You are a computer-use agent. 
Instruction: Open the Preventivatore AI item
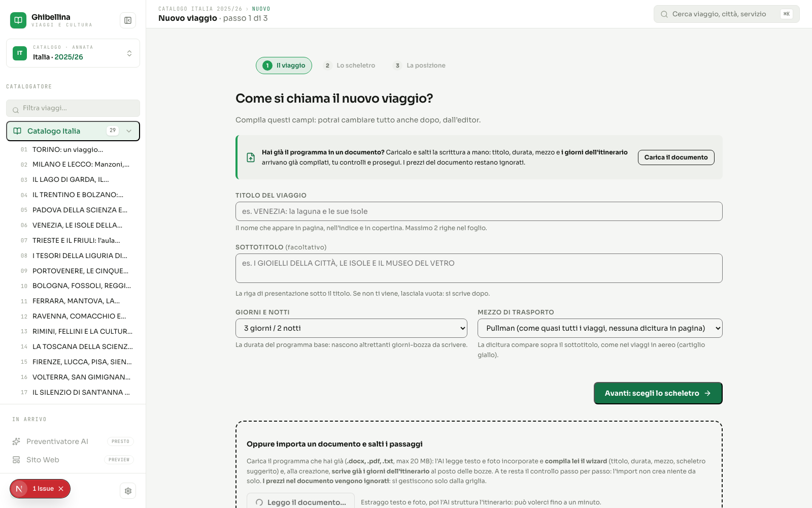pos(73,441)
